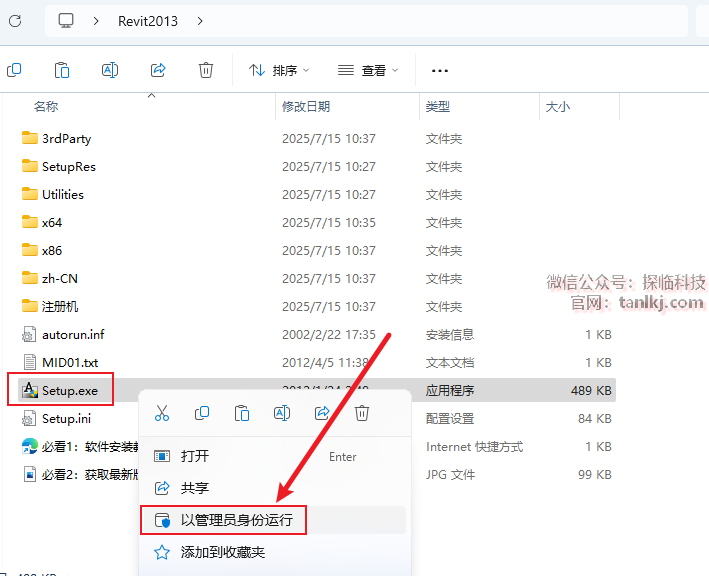Viewport: 709px width, 576px height.
Task: Click the This PC monitor icon
Action: pos(67,20)
